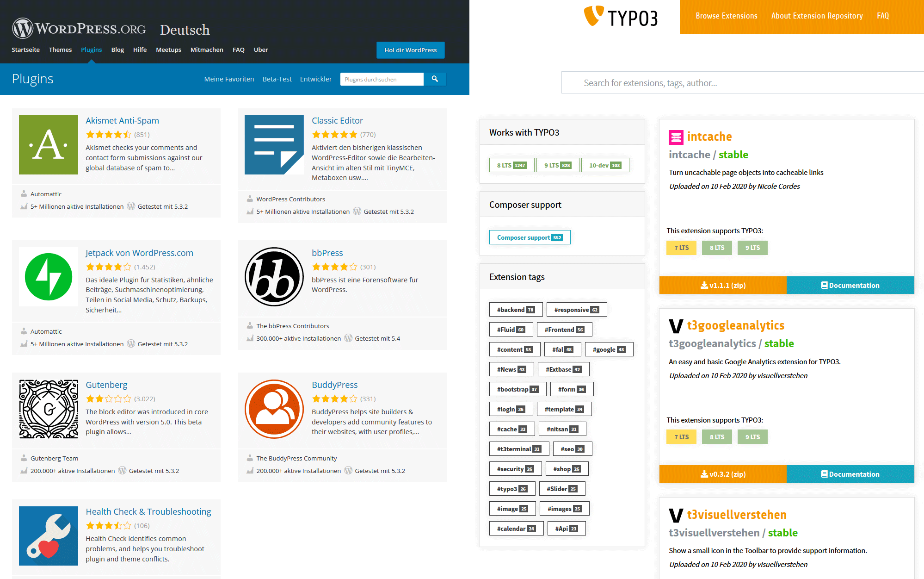
Task: Click the t3googleanalytics extension icon
Action: tap(676, 325)
